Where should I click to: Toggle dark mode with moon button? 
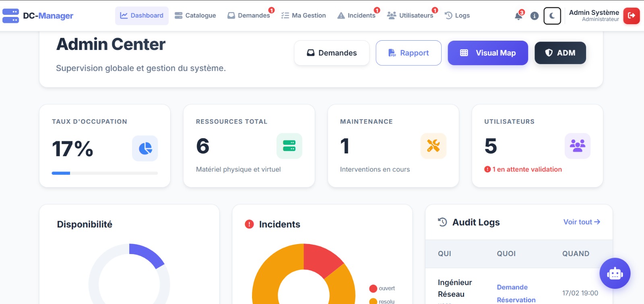[552, 16]
